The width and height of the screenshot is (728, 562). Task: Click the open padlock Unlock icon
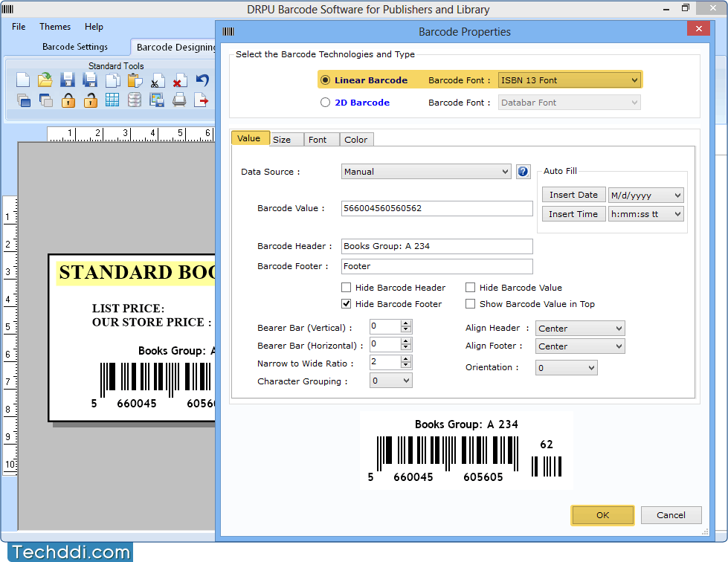pyautogui.click(x=90, y=100)
